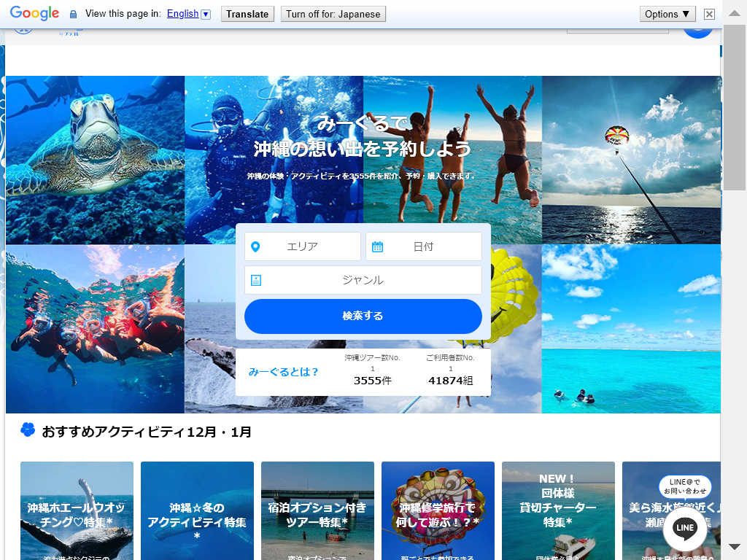Click the vertical scrollbar thumb
Viewport: 747px width, 560px height.
click(x=734, y=108)
